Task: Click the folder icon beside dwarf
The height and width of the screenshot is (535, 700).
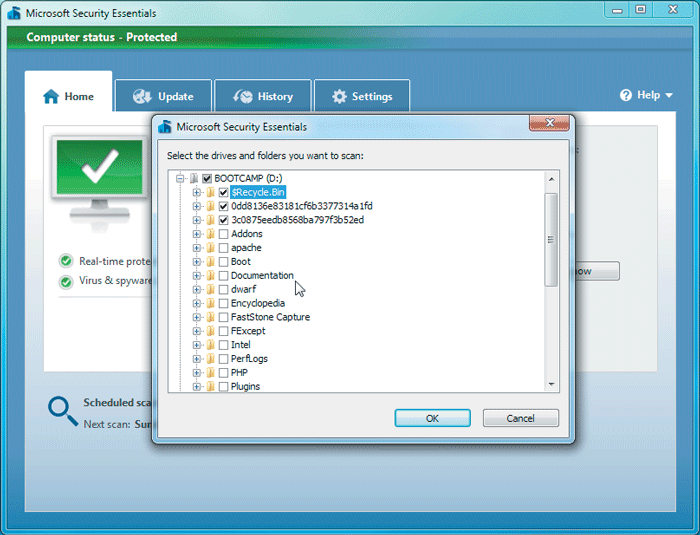Action: point(210,289)
